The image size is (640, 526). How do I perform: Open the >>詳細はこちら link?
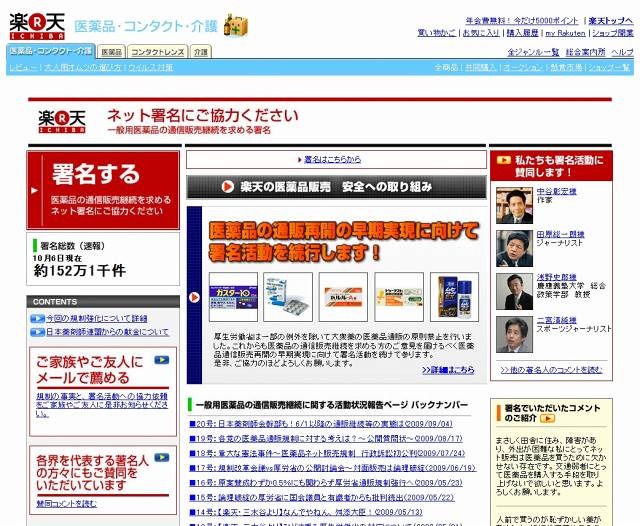click(448, 370)
